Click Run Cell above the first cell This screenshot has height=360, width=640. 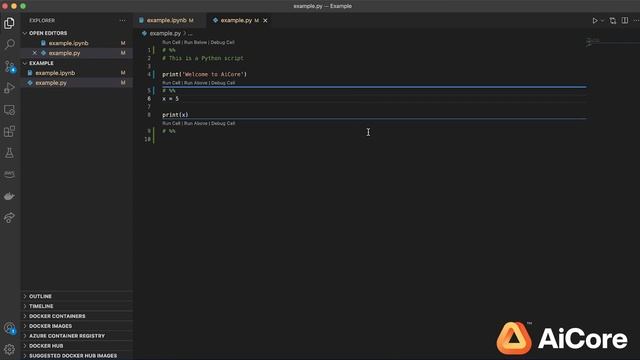pyautogui.click(x=171, y=42)
